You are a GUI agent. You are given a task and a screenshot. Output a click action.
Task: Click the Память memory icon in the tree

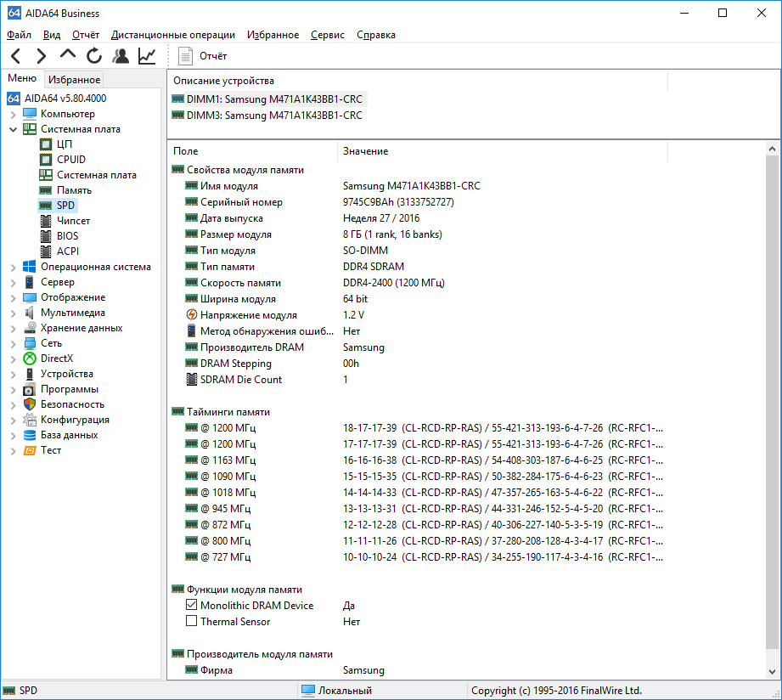tap(45, 190)
